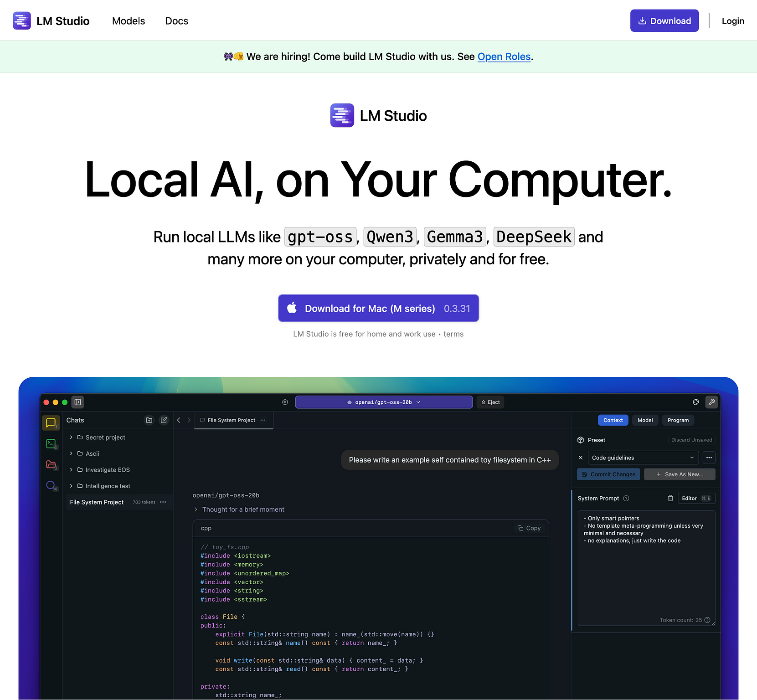The height and width of the screenshot is (700, 757).
Task: Switch to the Program tab
Action: click(x=678, y=420)
